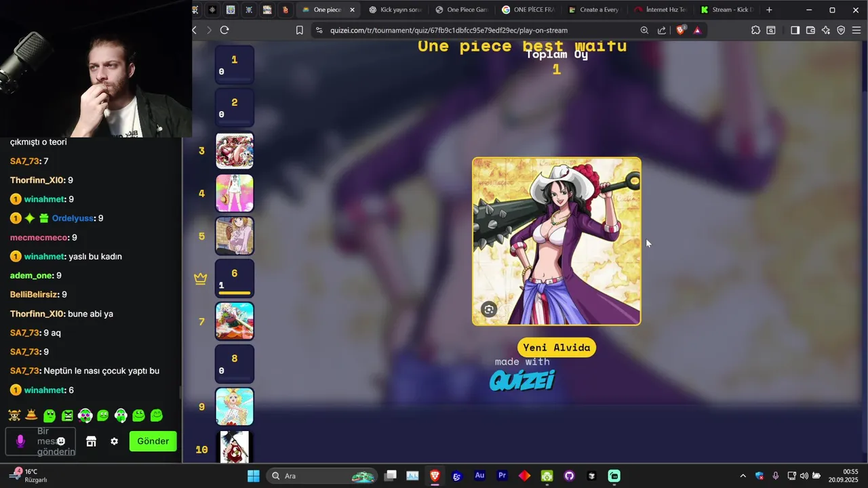This screenshot has width=868, height=488.
Task: Select option 1 in vote list
Action: [x=235, y=65]
